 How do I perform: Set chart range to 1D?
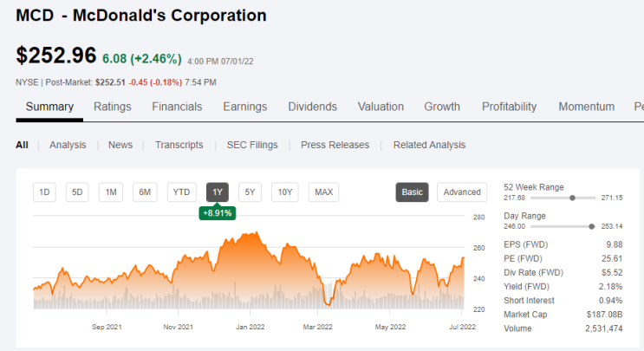click(x=44, y=192)
